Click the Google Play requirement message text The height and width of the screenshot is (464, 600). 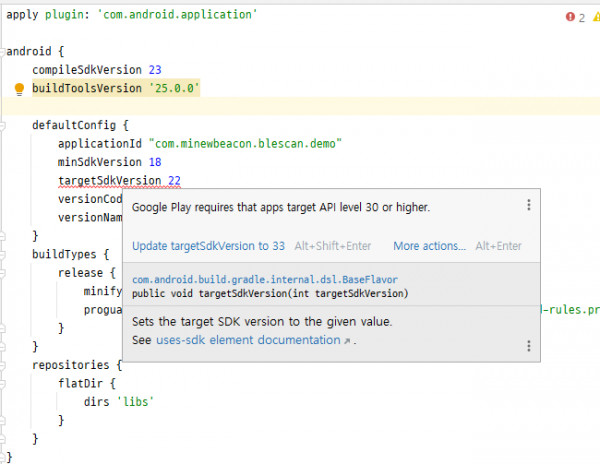click(x=281, y=207)
